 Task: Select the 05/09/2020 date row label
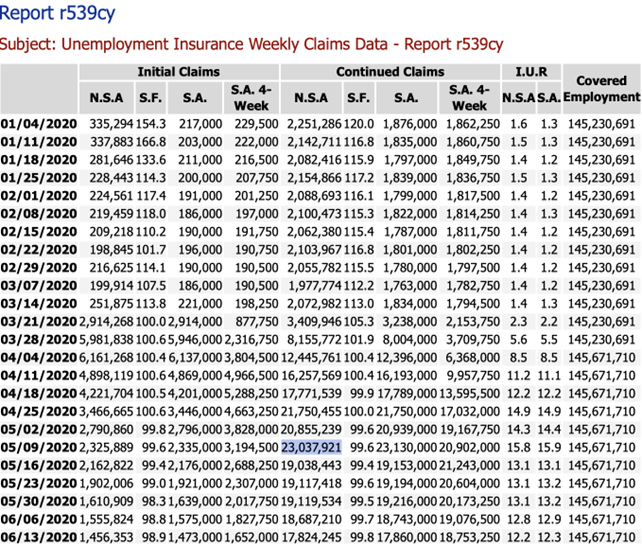point(39,447)
